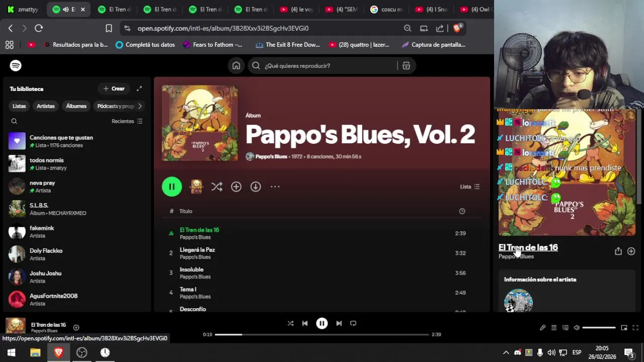Switch to zmattyy Kick browser tab
Image resolution: width=644 pixels, height=362 pixels.
(x=23, y=10)
